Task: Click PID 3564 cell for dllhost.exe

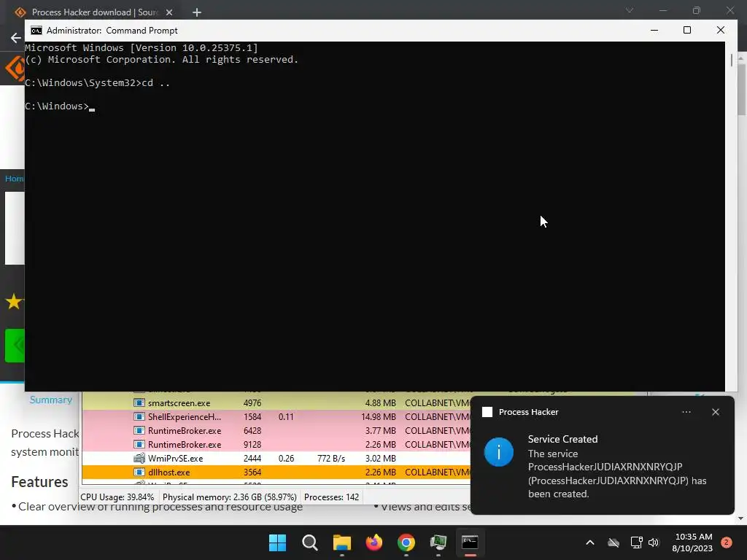Action: 252,472
